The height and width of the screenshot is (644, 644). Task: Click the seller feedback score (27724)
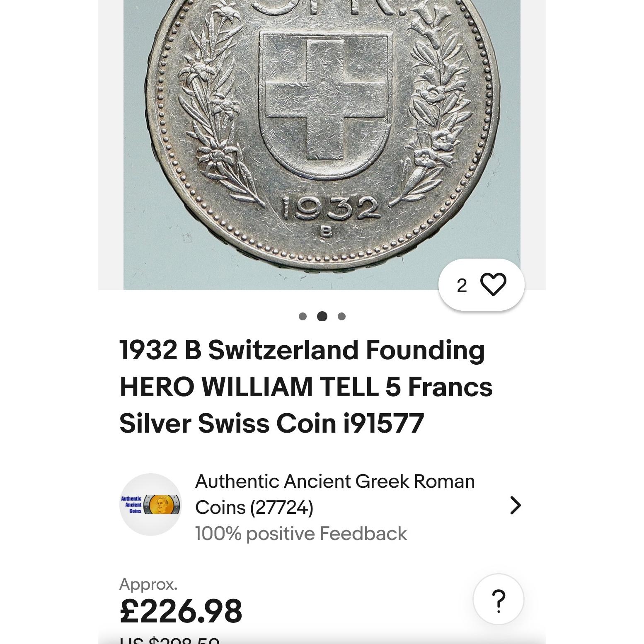click(281, 508)
